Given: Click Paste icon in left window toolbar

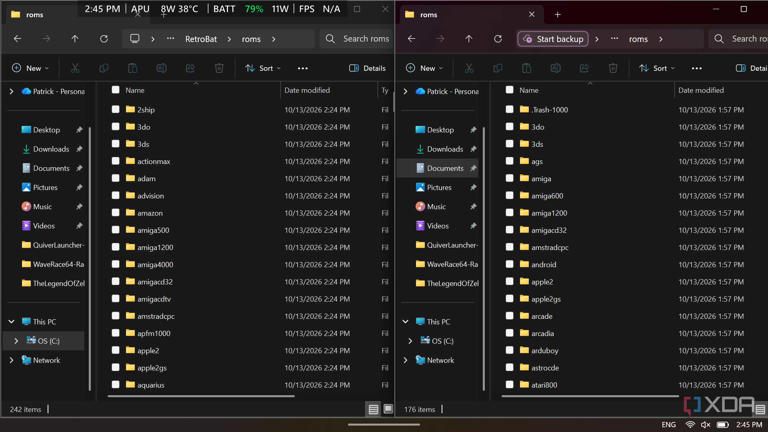Looking at the screenshot, I should (x=132, y=68).
